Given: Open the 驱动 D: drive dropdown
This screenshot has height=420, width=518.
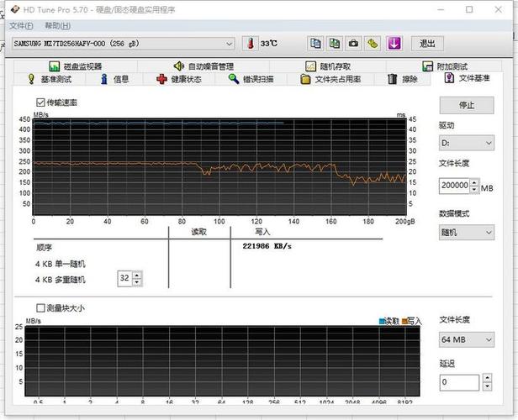Looking at the screenshot, I should tap(467, 143).
